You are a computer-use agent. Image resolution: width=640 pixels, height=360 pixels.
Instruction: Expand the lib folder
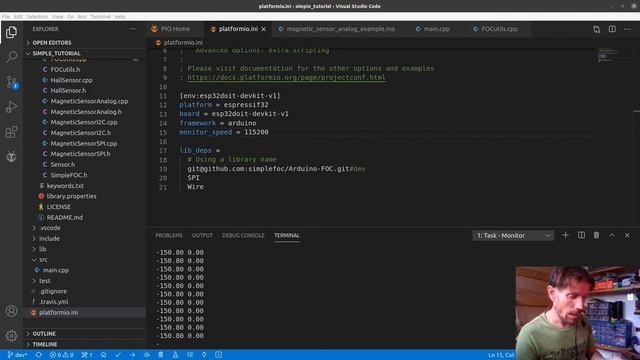42,249
